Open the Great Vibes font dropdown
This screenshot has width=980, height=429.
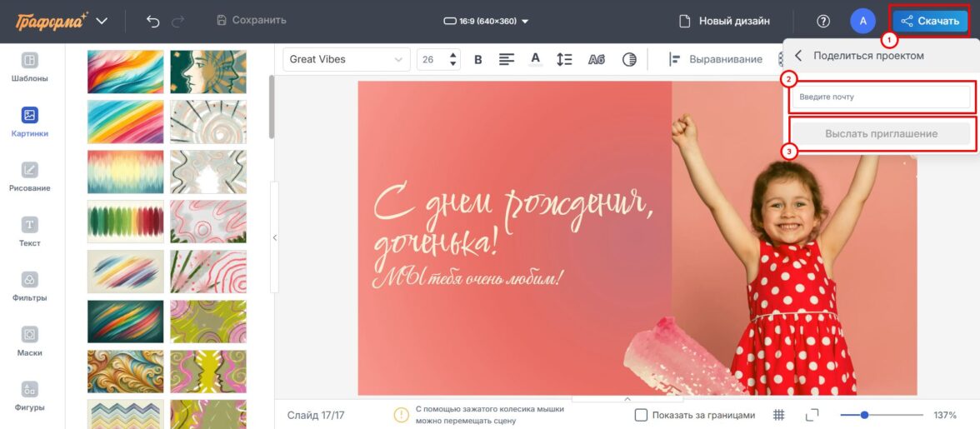pyautogui.click(x=346, y=59)
